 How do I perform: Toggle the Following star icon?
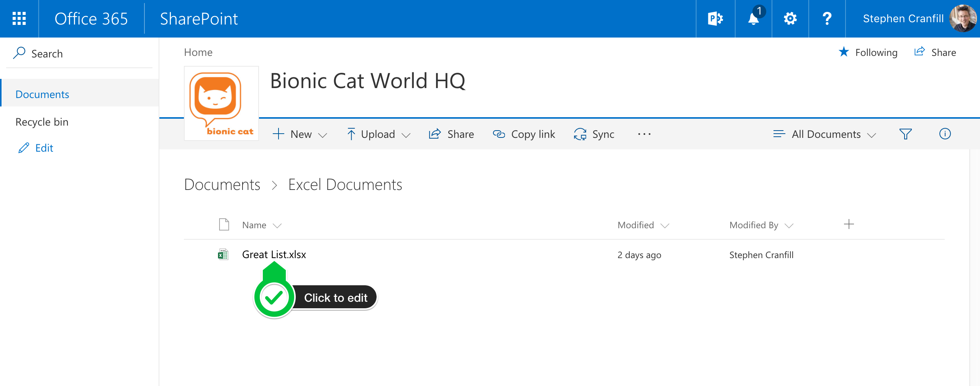(x=844, y=52)
